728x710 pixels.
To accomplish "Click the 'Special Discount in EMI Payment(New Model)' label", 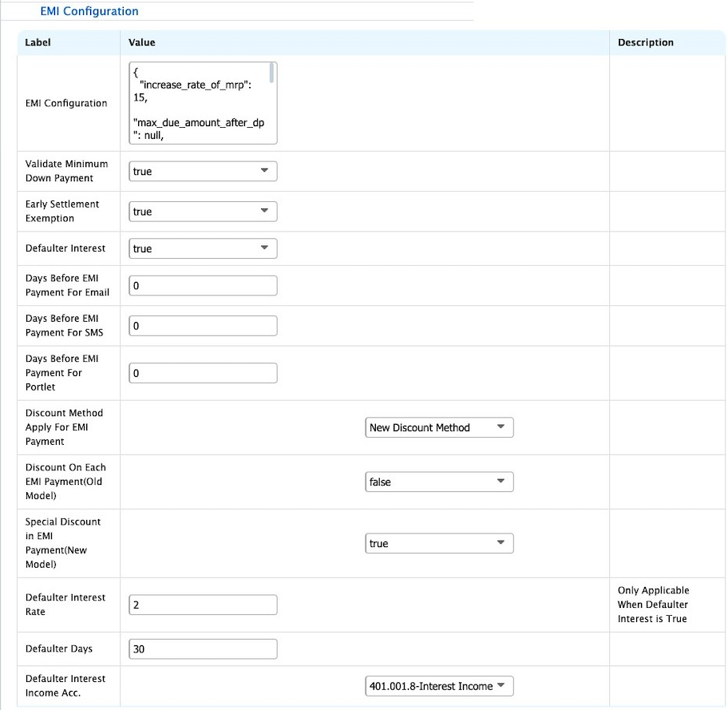I will click(x=63, y=543).
